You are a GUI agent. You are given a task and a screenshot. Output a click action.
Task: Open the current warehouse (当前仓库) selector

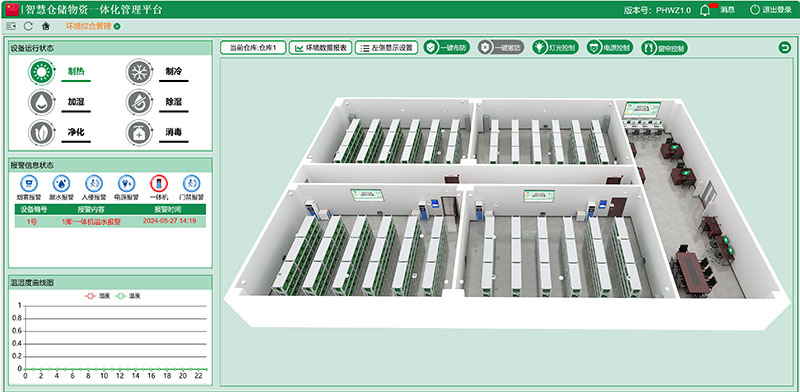(253, 48)
